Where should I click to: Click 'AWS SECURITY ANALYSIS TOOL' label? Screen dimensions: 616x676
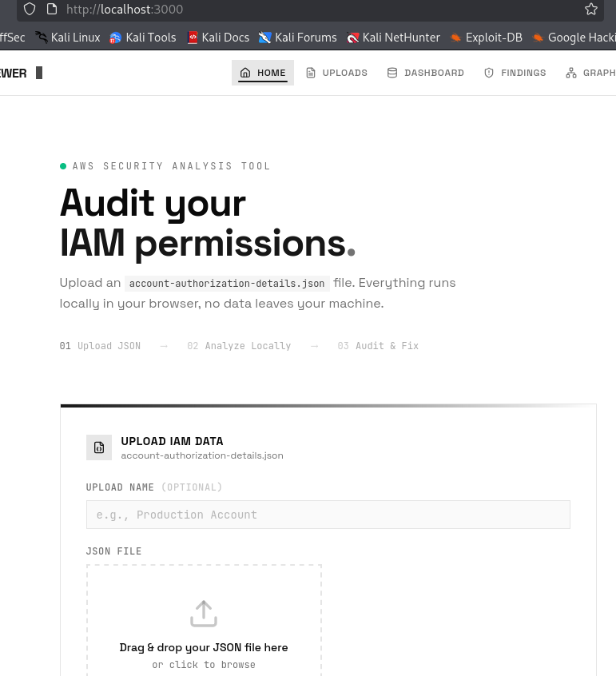point(171,166)
